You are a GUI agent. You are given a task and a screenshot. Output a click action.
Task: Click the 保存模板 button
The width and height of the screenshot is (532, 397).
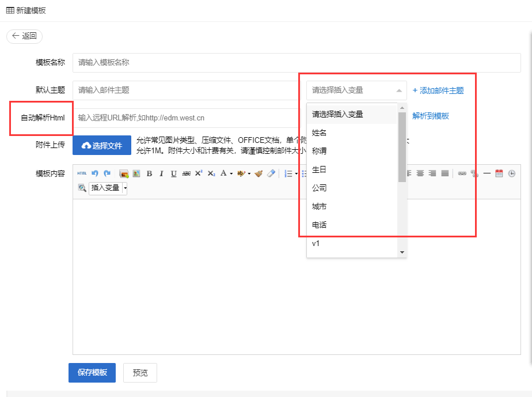click(92, 373)
